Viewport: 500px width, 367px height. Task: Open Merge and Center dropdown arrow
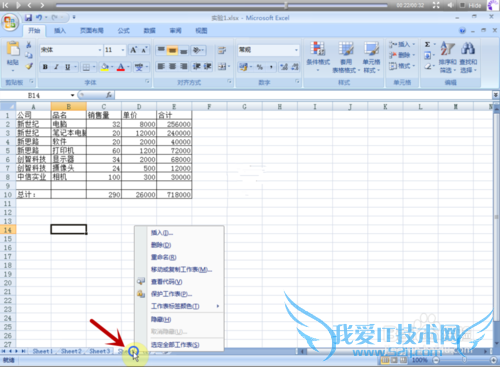click(228, 67)
